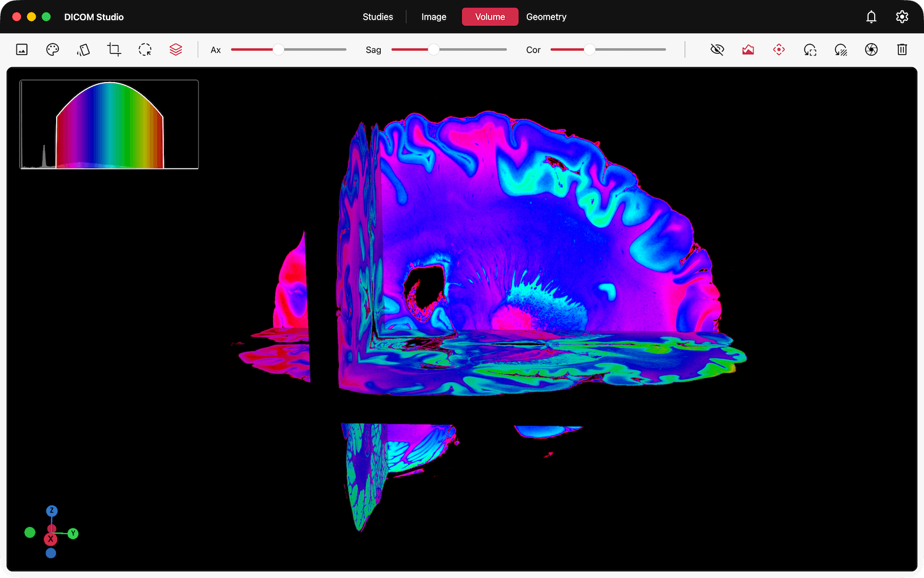Viewport: 924px width, 578px height.
Task: Click the green Y axis gizmo handle
Action: [73, 534]
